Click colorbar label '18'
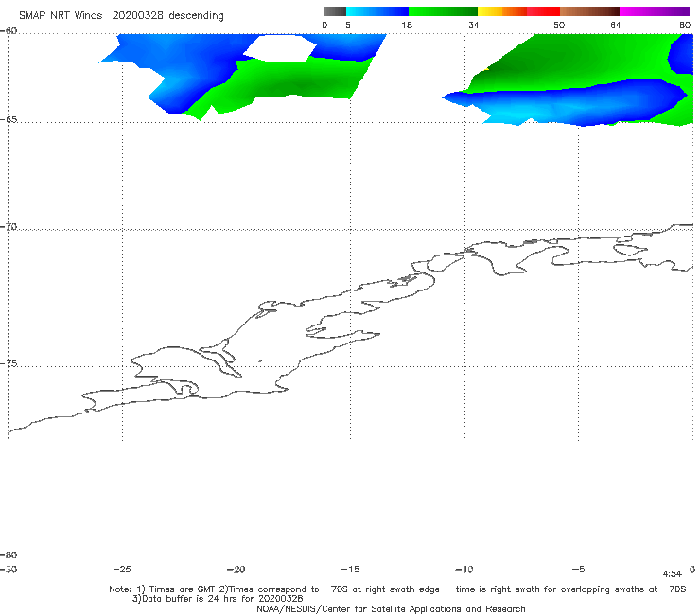The image size is (700, 615). tap(407, 26)
